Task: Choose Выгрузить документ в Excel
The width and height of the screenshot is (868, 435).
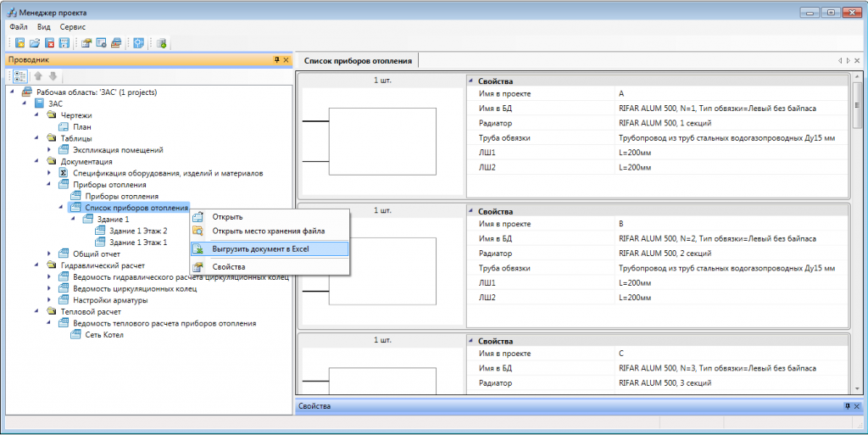Action: pyautogui.click(x=269, y=249)
